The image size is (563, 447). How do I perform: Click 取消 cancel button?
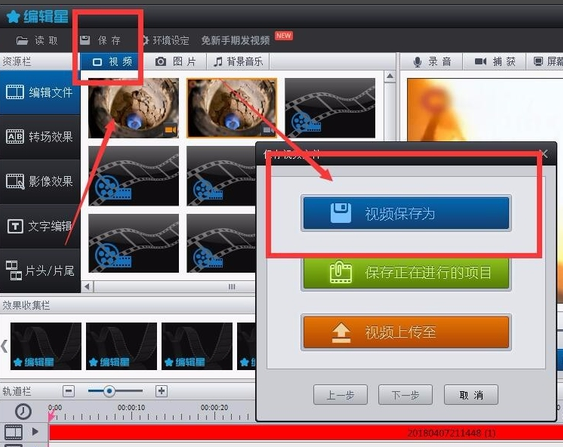click(471, 395)
